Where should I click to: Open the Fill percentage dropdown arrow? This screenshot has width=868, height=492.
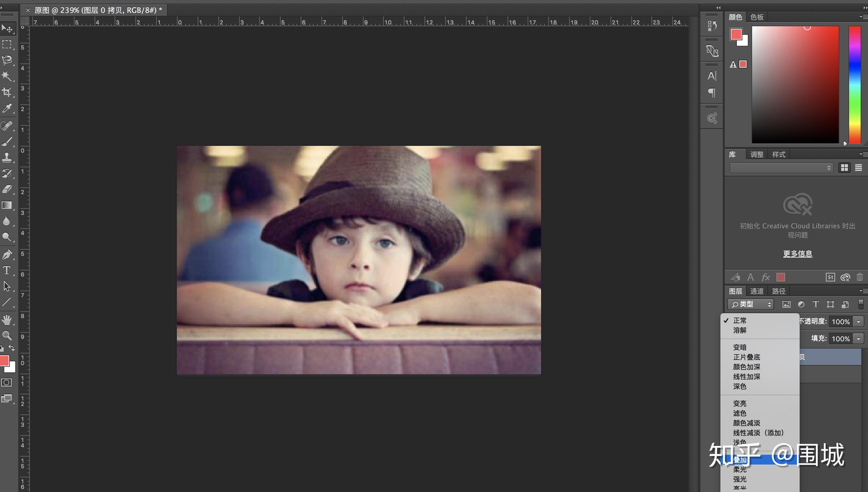(859, 338)
